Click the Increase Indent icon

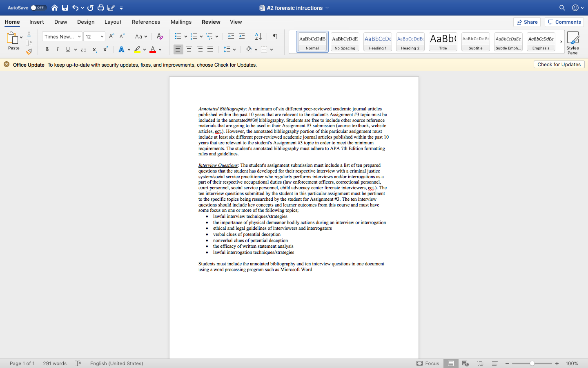coord(242,36)
